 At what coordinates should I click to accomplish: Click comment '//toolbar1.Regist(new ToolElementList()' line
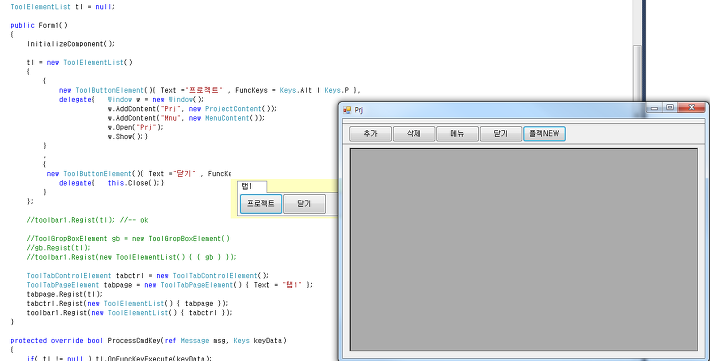tap(132, 257)
